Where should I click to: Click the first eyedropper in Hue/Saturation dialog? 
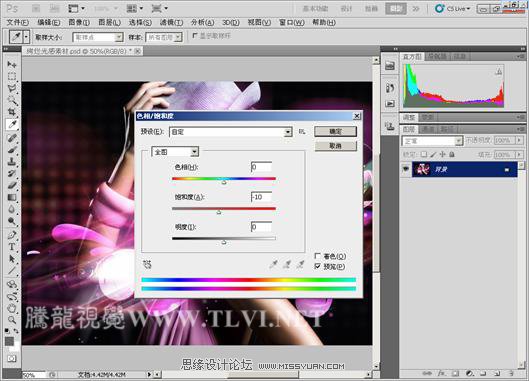(x=274, y=264)
